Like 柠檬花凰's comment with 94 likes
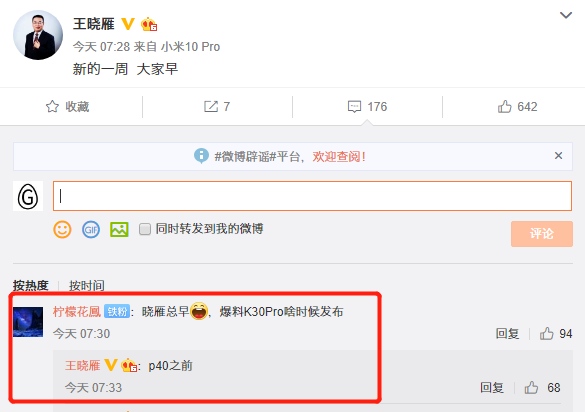 point(547,333)
